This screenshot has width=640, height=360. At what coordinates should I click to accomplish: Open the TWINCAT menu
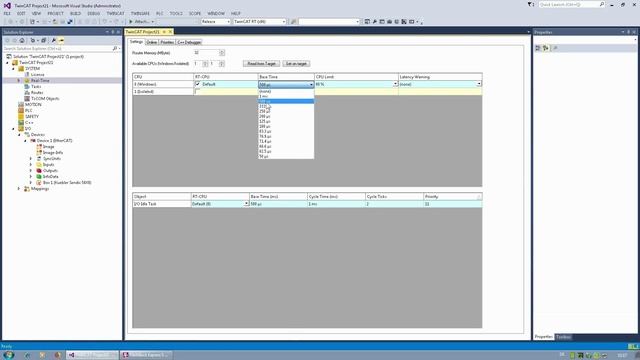coord(116,13)
